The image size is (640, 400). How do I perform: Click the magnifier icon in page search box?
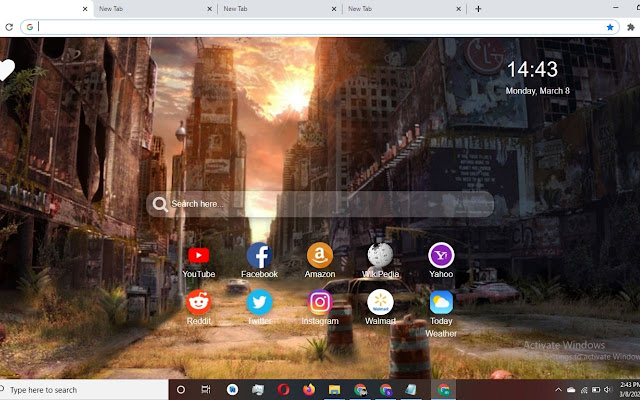(160, 204)
